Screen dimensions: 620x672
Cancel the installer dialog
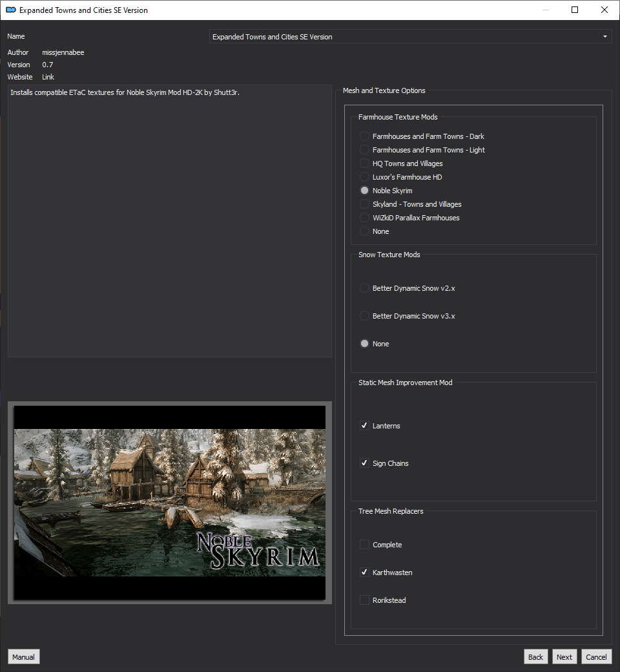[x=596, y=657]
